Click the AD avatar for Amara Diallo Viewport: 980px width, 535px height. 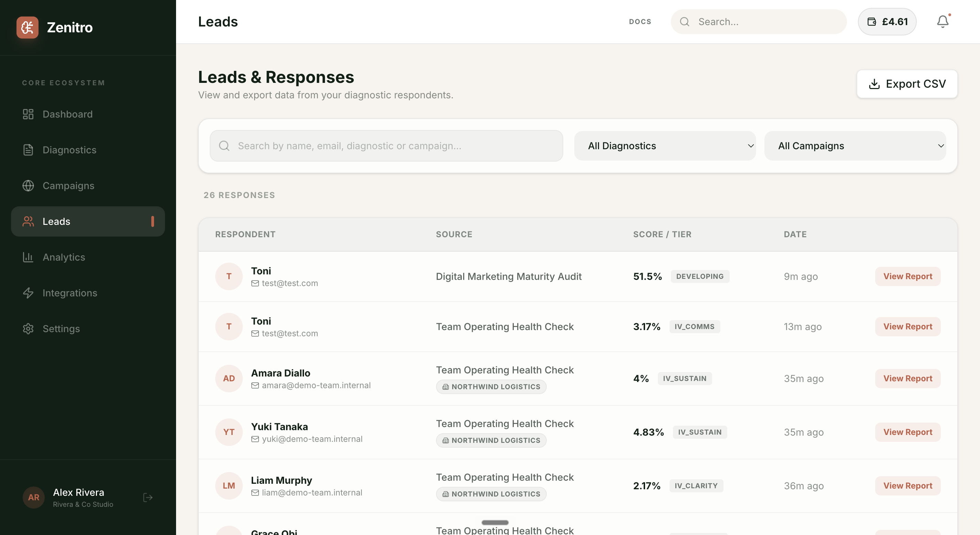pyautogui.click(x=229, y=378)
